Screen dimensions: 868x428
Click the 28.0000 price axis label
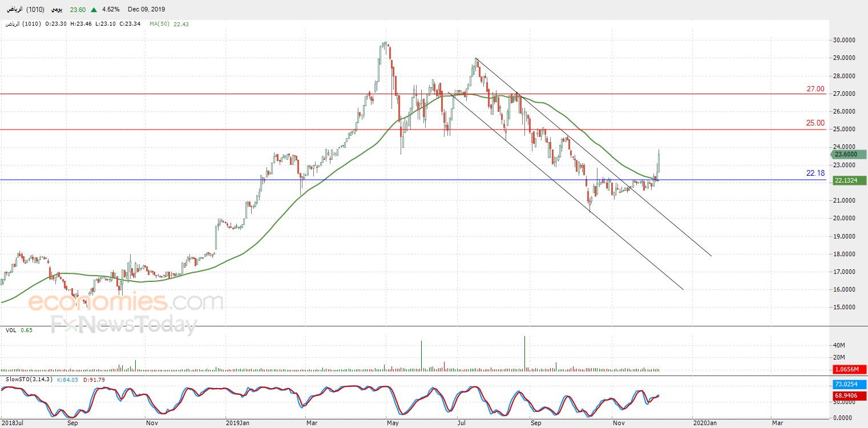[x=844, y=76]
